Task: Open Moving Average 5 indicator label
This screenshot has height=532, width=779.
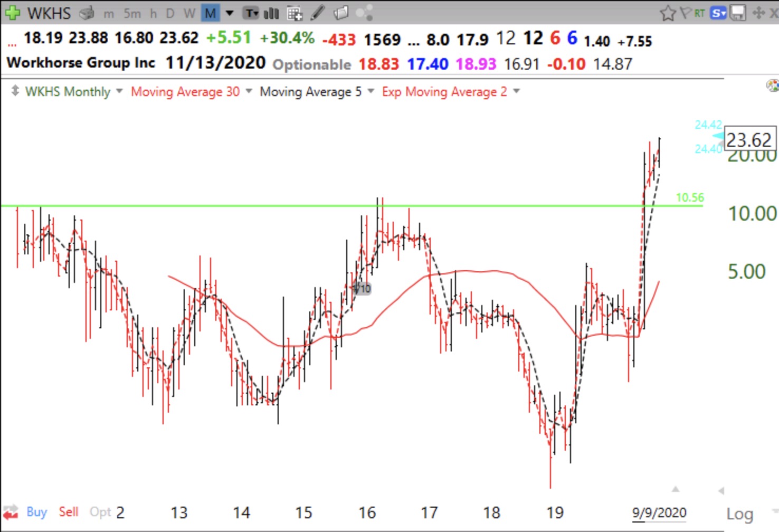Action: tap(311, 92)
